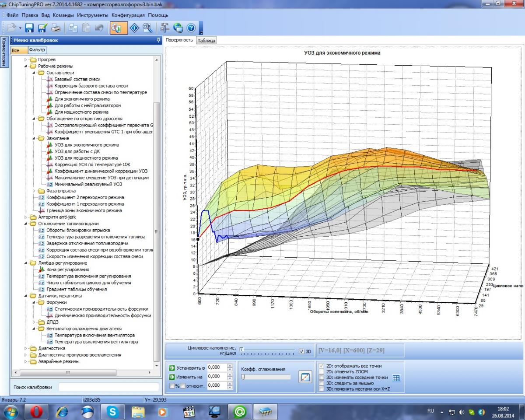Image resolution: width=525 pixels, height=420 pixels.
Task: Toggle the 3D checkbox
Action: click(x=301, y=351)
